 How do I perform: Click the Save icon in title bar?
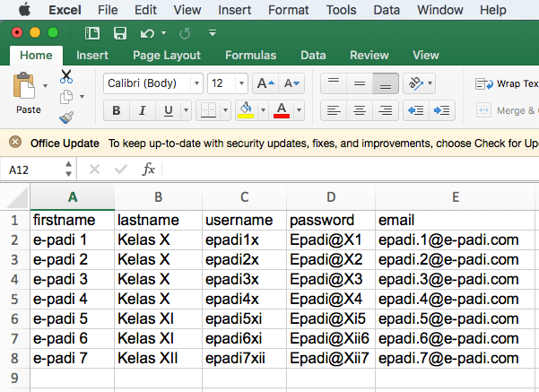click(119, 33)
